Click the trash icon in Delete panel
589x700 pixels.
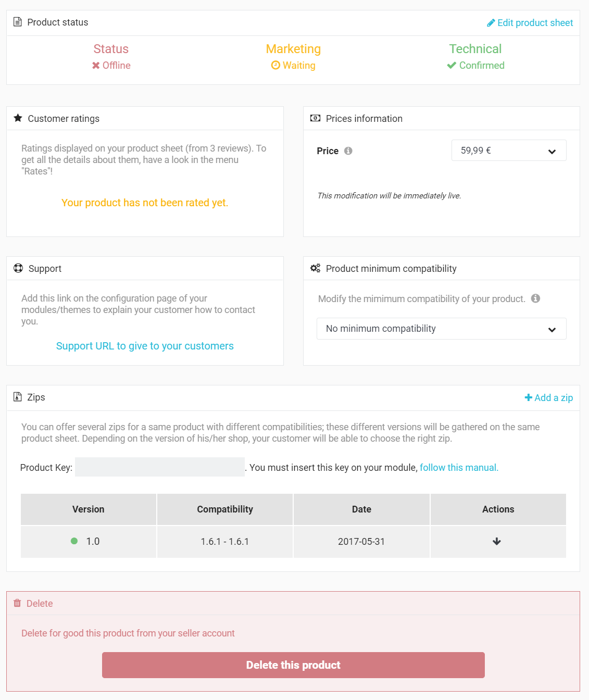pyautogui.click(x=17, y=603)
